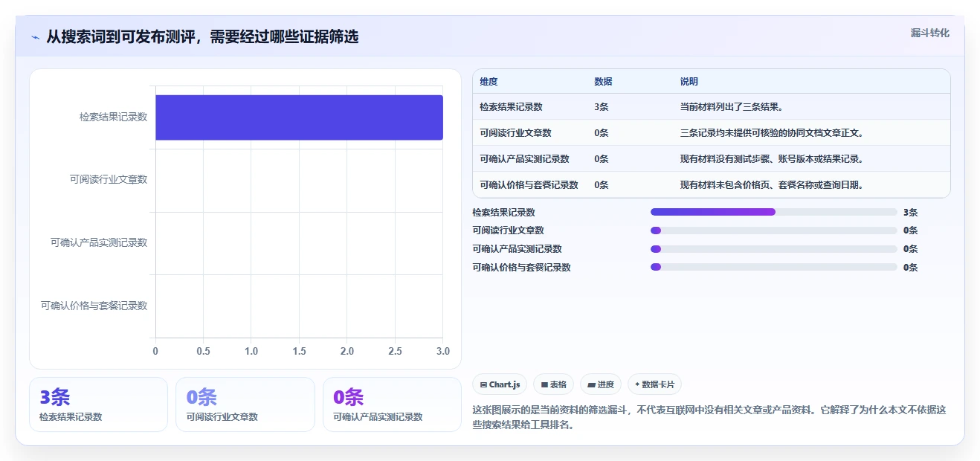
Task: Click the 可阅读行业文章数 table cell
Action: coord(515,133)
